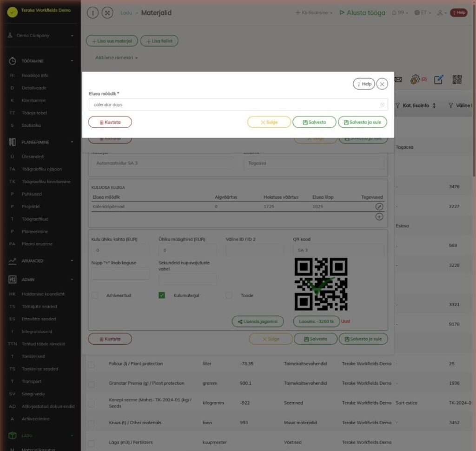Select checkbox for Folicur row
Image resolution: width=476 pixels, height=451 pixels.
91,365
